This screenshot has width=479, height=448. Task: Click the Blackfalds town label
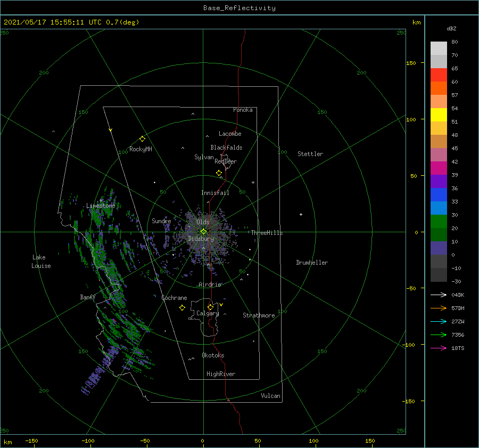pyautogui.click(x=226, y=148)
